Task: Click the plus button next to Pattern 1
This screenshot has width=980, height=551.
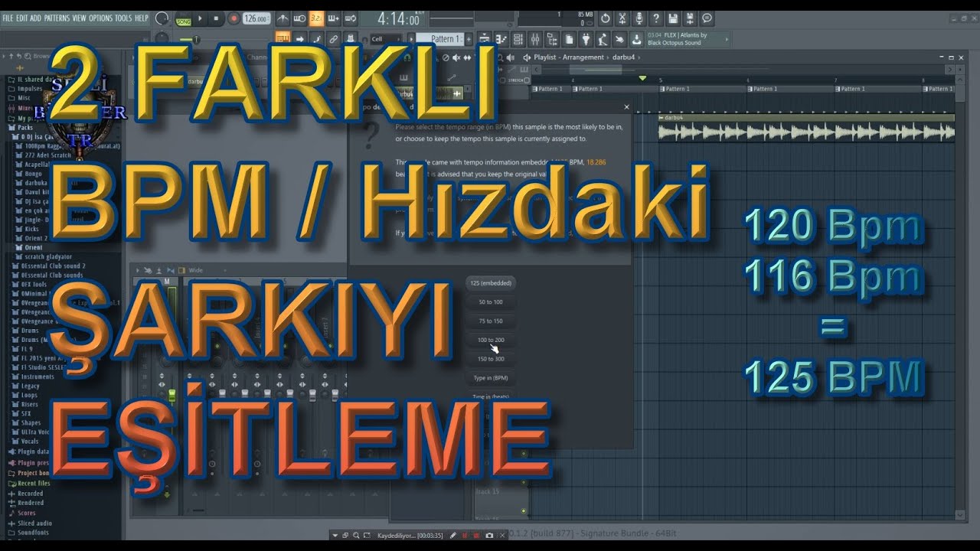Action: pos(469,39)
